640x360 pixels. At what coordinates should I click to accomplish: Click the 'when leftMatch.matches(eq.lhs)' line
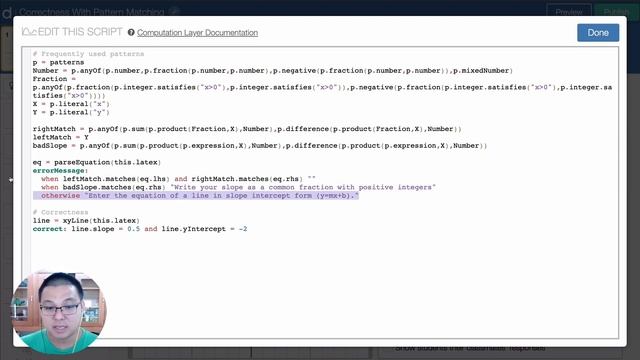click(178, 179)
